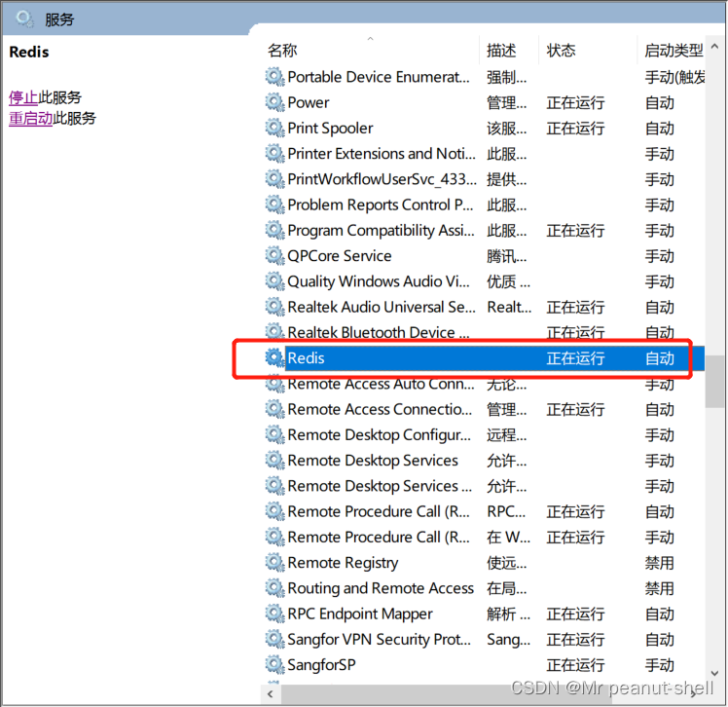Screen dimensions: 728x707
Task: Select PrintWorkflowUserSvc_433... service name
Action: 382,179
